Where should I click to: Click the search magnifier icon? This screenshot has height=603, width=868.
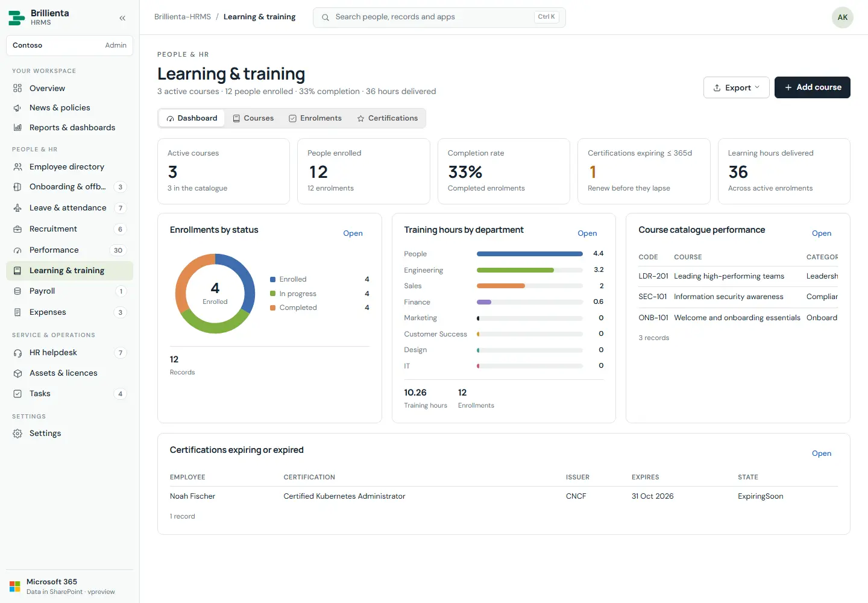click(325, 17)
